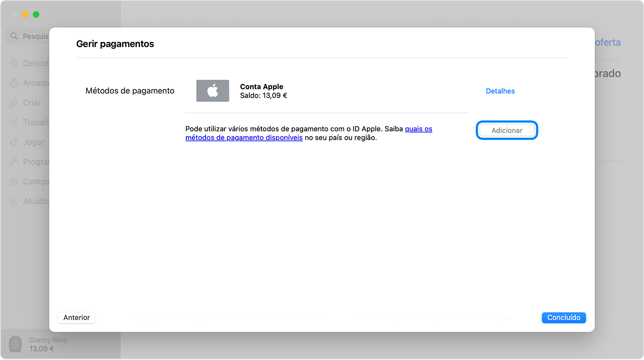Viewport: 644px width, 360px height.
Task: Click the Jogar label in the sidebar
Action: [34, 142]
